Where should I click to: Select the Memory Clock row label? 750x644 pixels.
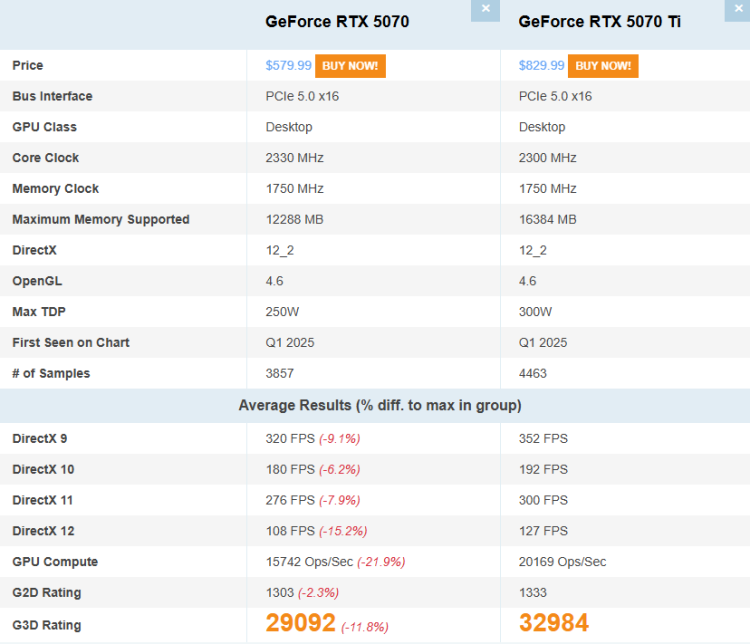point(55,189)
